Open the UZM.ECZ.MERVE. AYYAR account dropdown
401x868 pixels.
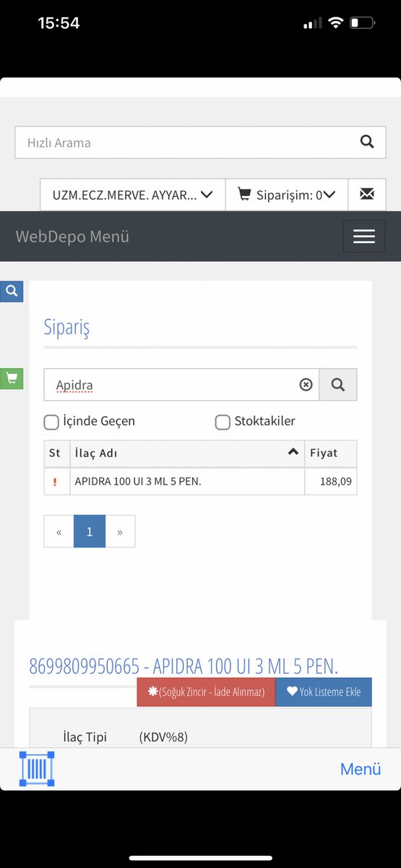point(133,195)
